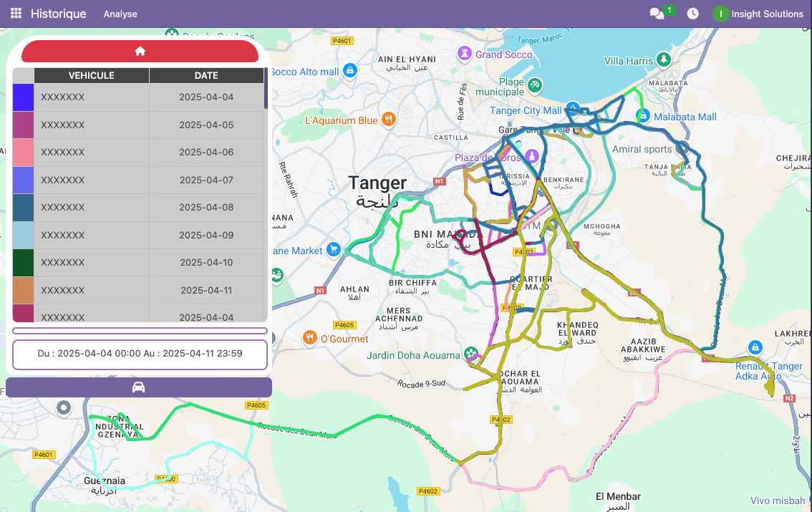Click the DATE column header

pos(206,76)
